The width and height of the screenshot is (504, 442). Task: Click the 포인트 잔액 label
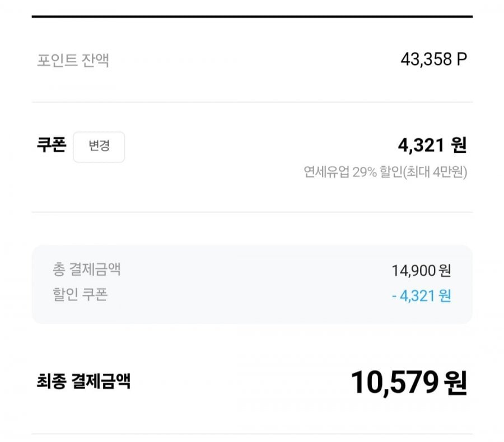point(73,60)
